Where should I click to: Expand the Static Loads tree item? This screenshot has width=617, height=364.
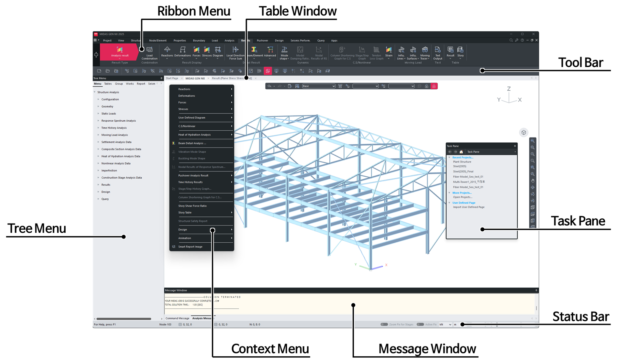tap(109, 113)
